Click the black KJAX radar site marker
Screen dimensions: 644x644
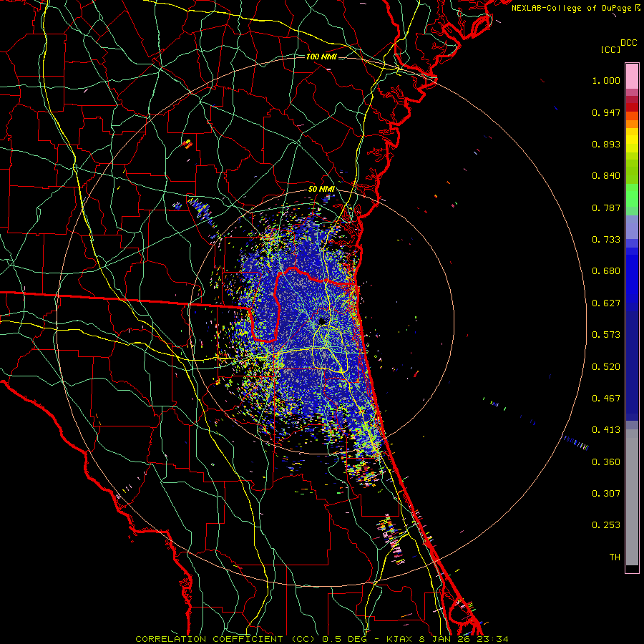(323, 321)
